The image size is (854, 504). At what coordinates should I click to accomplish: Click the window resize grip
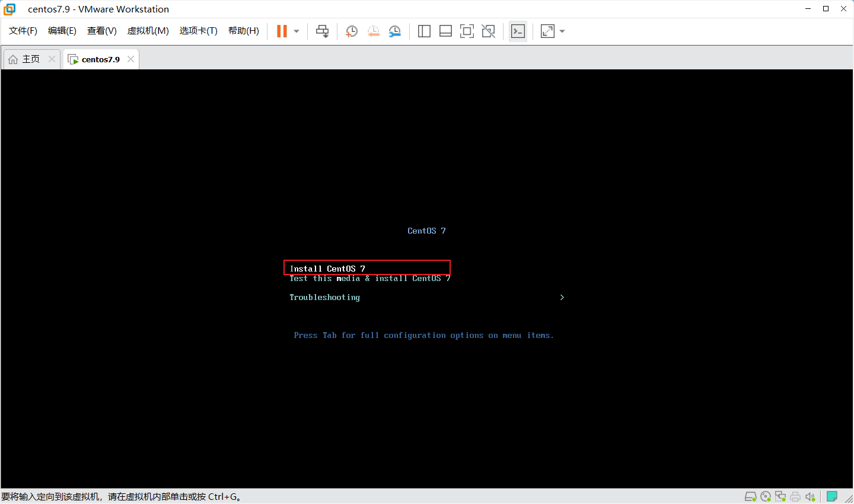pyautogui.click(x=849, y=499)
